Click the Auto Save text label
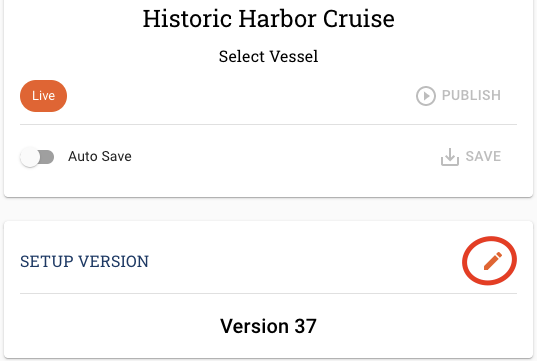 [x=100, y=157]
